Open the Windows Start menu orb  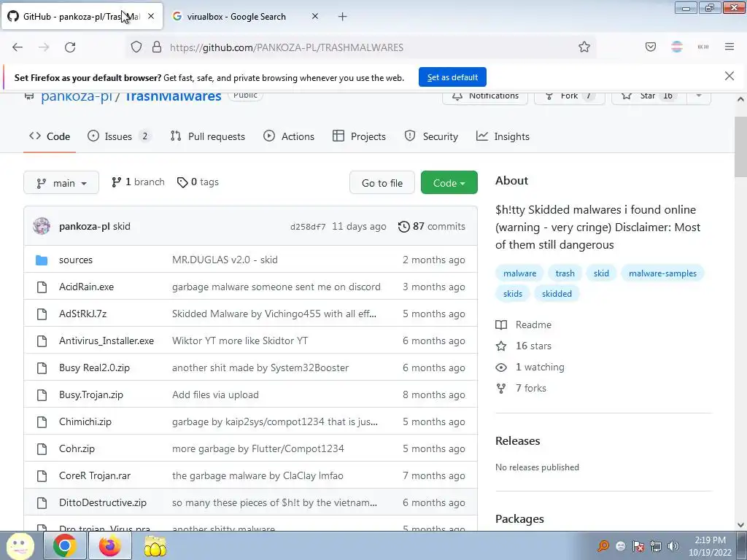point(20,545)
